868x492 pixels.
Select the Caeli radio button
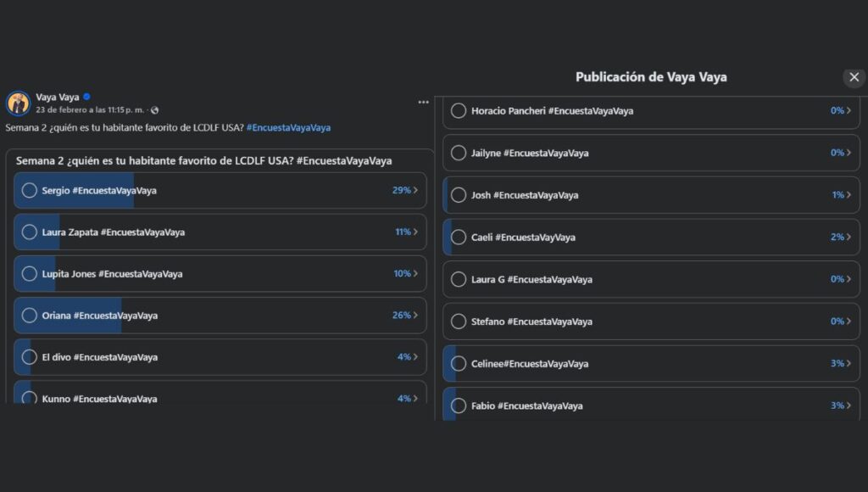point(459,237)
